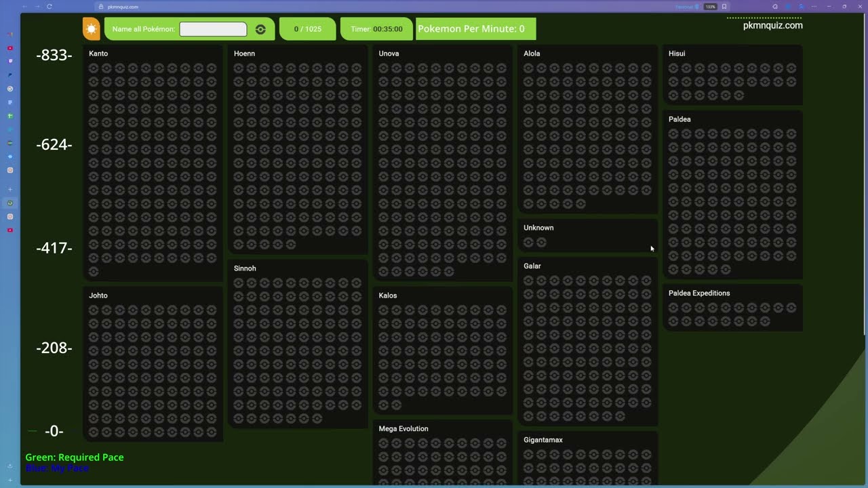Image resolution: width=868 pixels, height=488 pixels.
Task: Click the Pokemon Per Minute readout
Action: click(475, 28)
